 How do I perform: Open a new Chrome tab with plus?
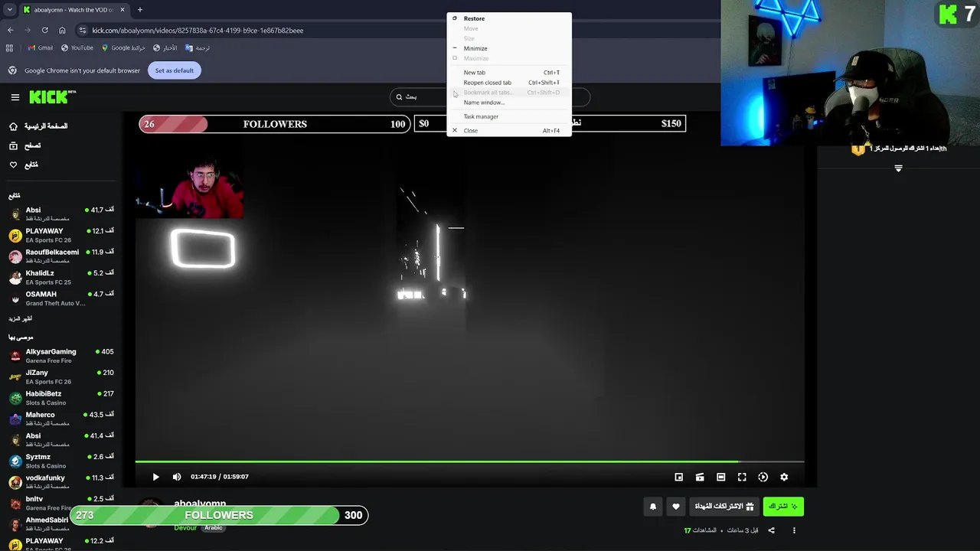coord(140,10)
